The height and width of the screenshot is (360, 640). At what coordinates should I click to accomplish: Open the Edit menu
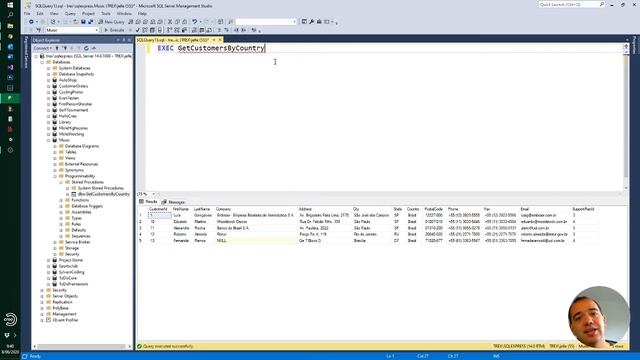(x=40, y=13)
